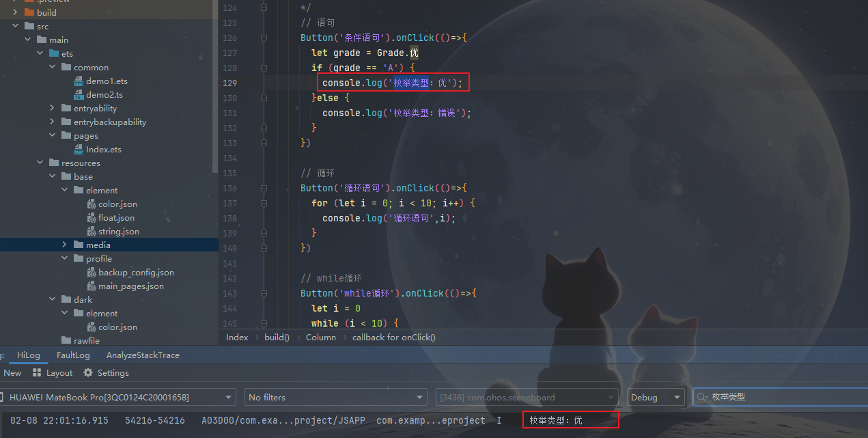868x438 pixels.
Task: Click the log tag A03D00/com.exa...project/JSAPP
Action: (283, 420)
